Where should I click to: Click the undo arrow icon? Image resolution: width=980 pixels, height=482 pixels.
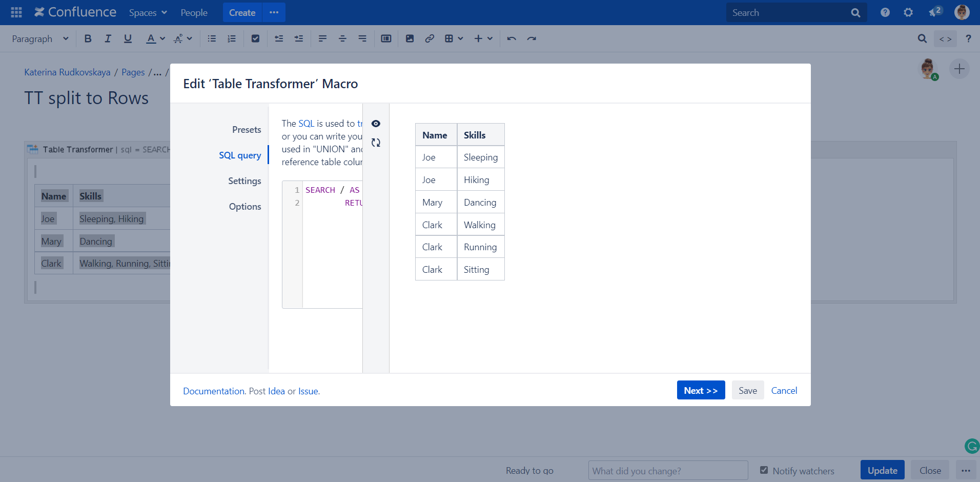(512, 38)
